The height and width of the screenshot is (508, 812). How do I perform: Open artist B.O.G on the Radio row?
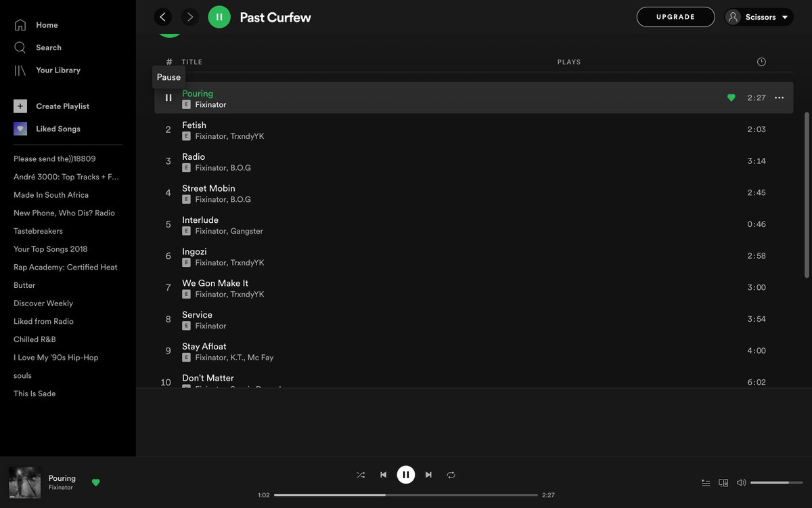[240, 168]
